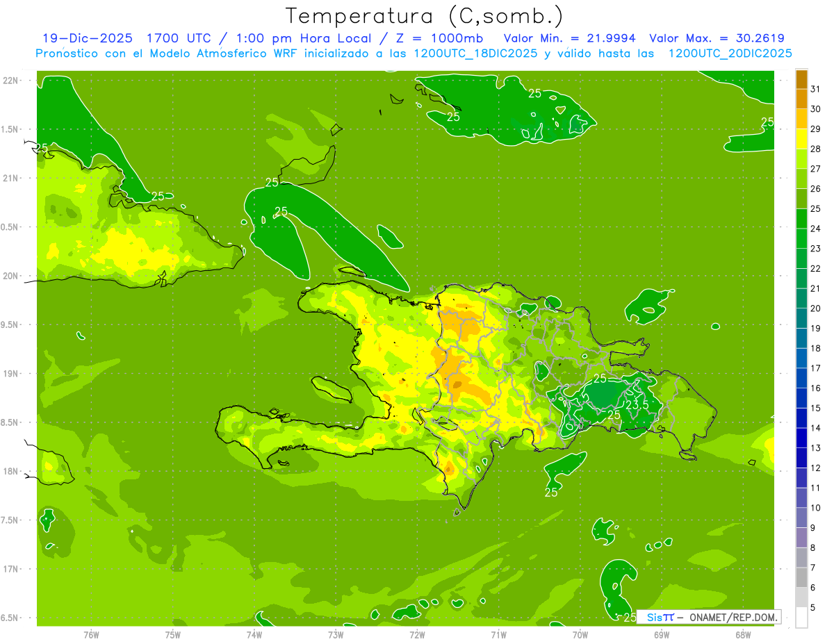
Task: Click the '18' colorbar value
Action: 816,348
